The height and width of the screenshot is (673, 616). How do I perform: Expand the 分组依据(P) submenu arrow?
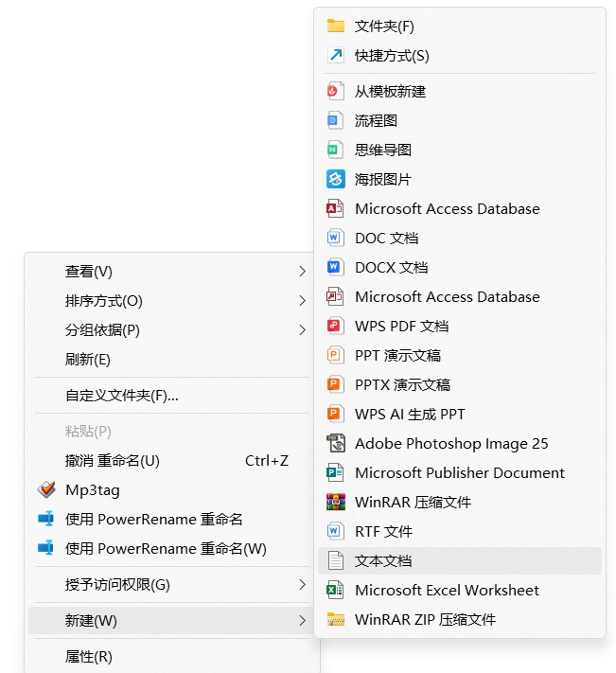[302, 330]
